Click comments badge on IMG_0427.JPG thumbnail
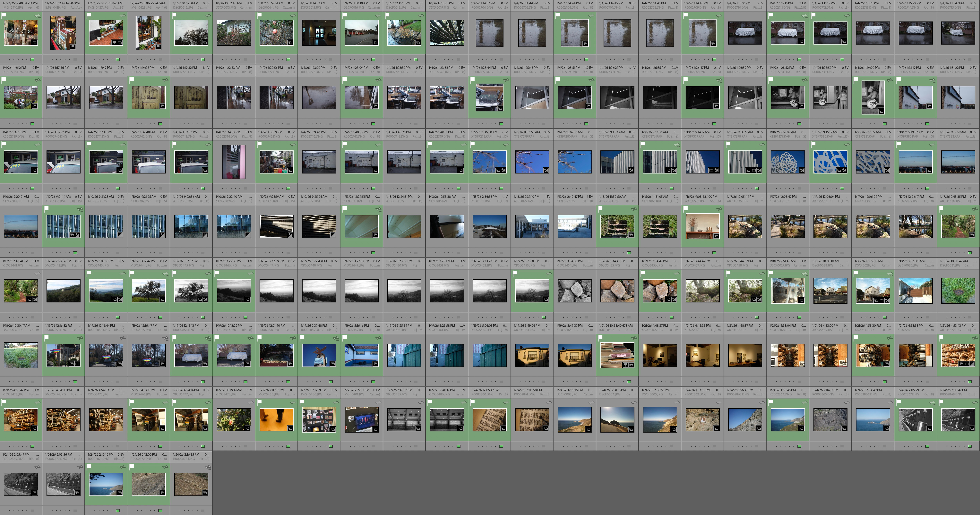The image size is (980, 515). [114, 43]
